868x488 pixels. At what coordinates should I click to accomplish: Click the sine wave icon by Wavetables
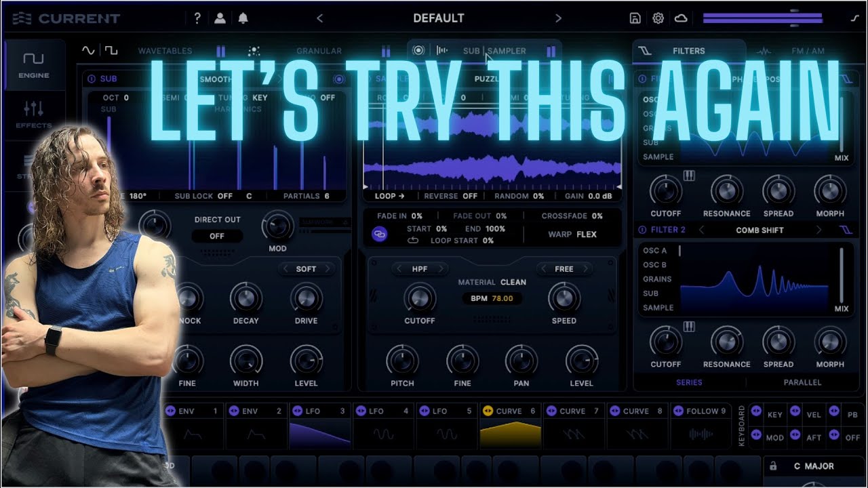click(88, 50)
